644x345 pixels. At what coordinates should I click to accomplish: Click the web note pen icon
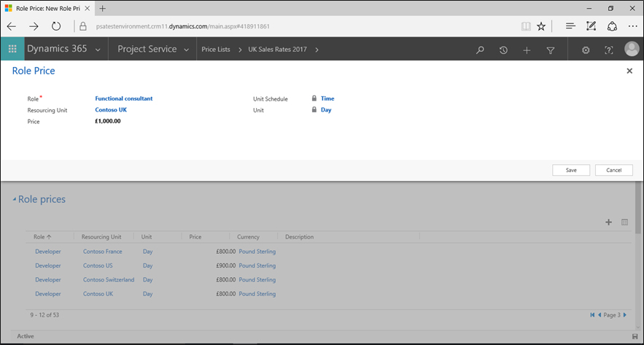(591, 26)
